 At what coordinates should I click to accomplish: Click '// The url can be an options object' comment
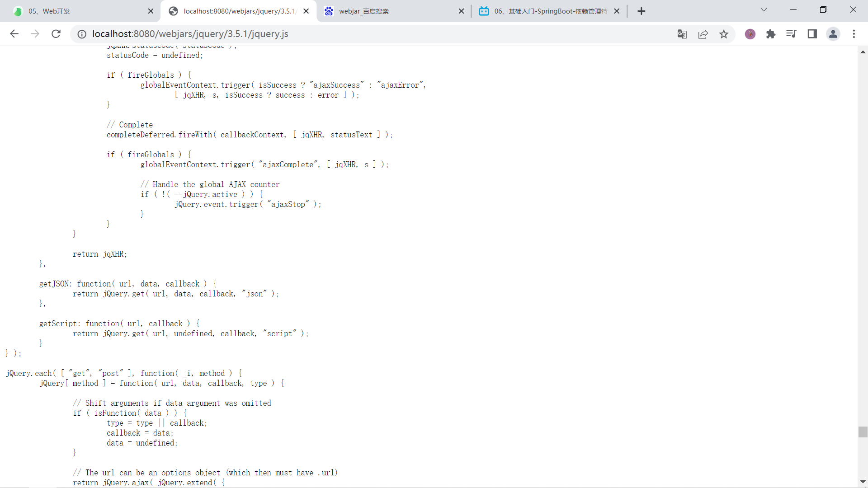pos(205,473)
